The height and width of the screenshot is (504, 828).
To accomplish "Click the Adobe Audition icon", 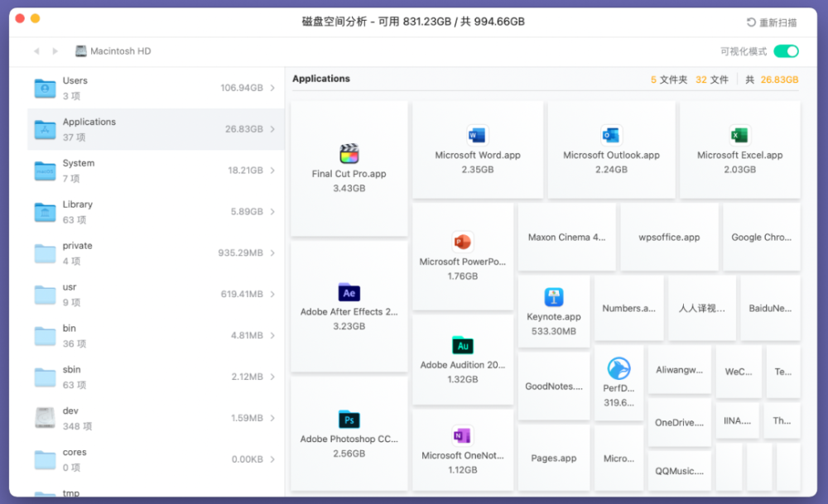I will point(462,345).
